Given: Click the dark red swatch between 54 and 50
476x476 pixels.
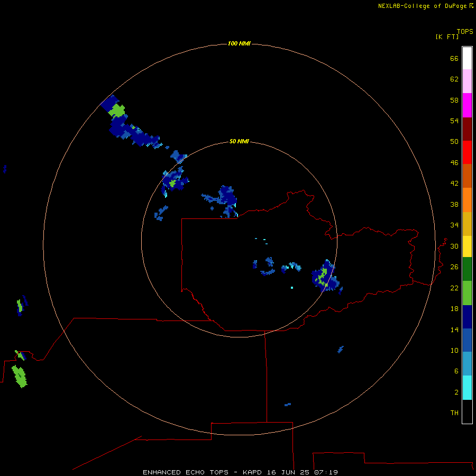Looking at the screenshot, I should click(467, 129).
